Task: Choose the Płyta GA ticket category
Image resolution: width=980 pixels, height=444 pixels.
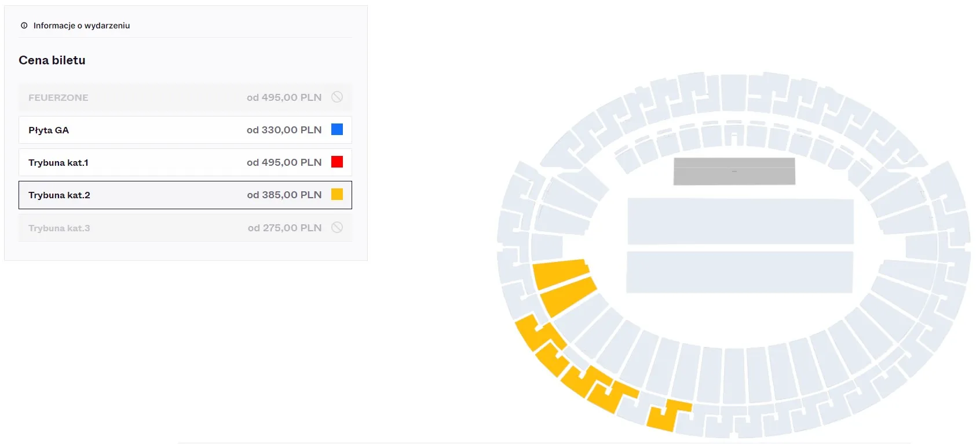Action: [x=185, y=130]
